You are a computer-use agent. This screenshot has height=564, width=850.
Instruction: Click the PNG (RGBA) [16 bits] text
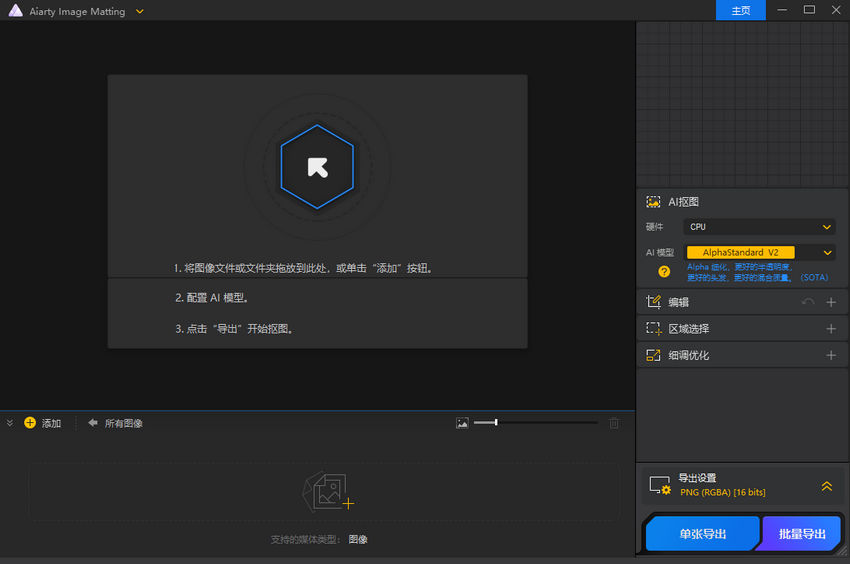click(x=723, y=492)
